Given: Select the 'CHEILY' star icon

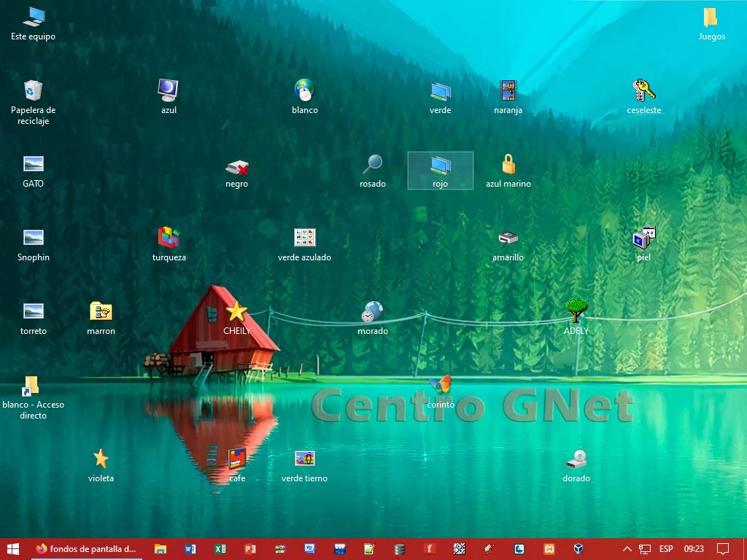Looking at the screenshot, I should pyautogui.click(x=236, y=311).
